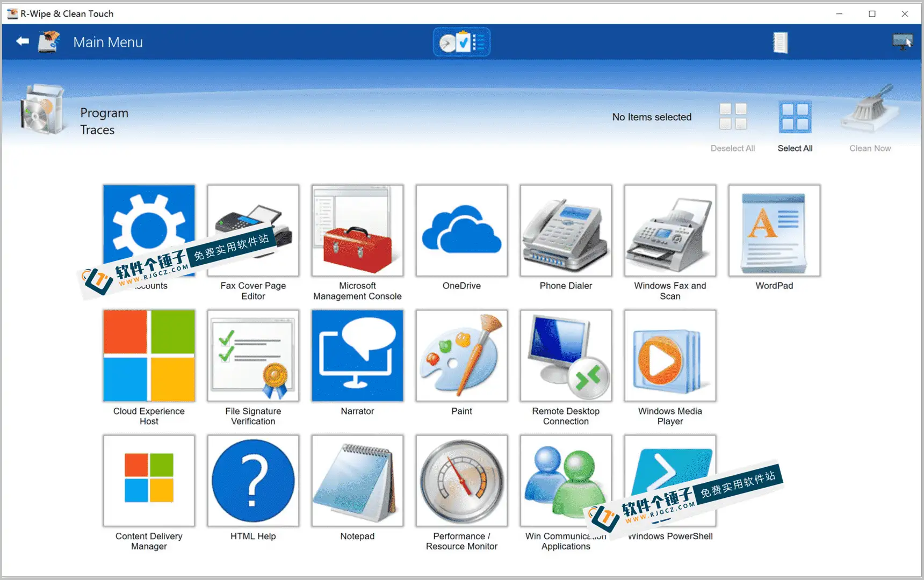Viewport: 924px width, 580px height.
Task: Select the Phone Dialer trace icon
Action: click(x=565, y=231)
